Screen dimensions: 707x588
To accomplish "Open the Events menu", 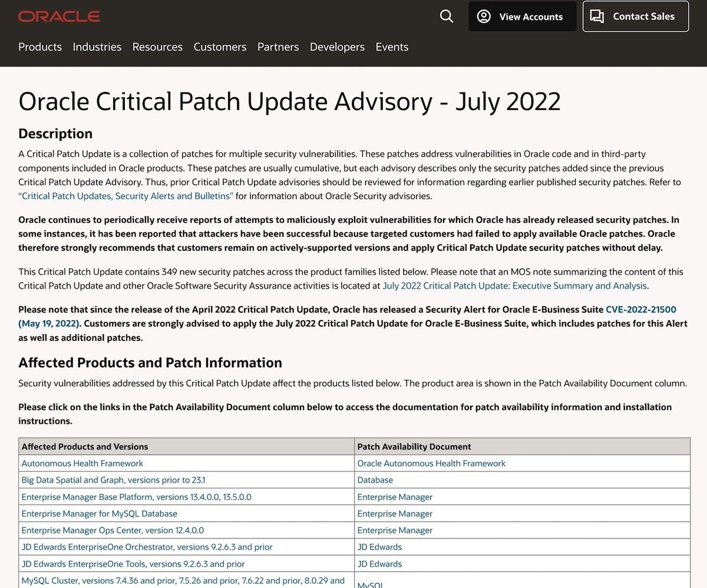I will [392, 47].
